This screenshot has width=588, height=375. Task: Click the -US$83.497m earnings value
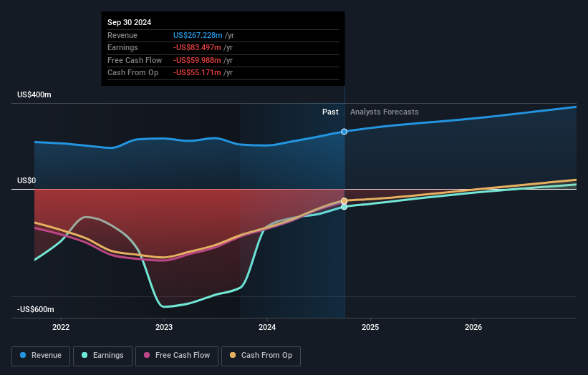pos(197,47)
